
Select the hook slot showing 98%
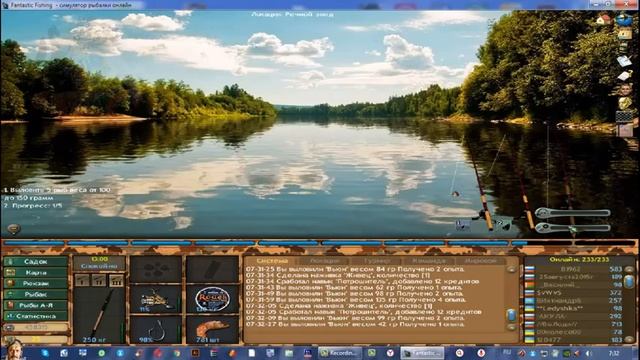156,330
